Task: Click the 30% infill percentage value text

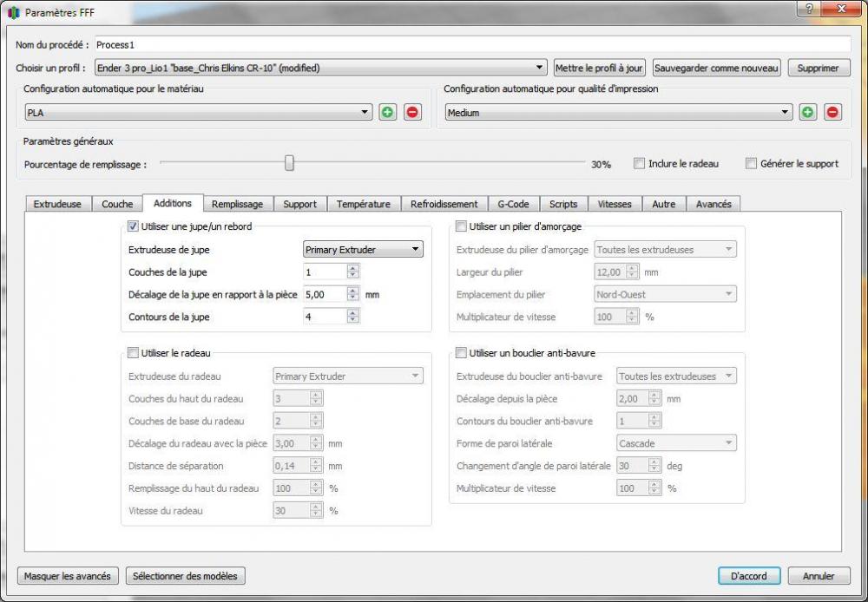Action: (601, 164)
